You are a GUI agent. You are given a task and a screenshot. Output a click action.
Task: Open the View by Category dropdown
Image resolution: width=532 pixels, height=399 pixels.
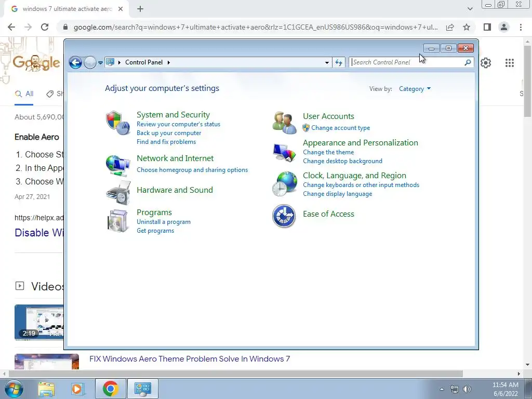click(x=415, y=89)
